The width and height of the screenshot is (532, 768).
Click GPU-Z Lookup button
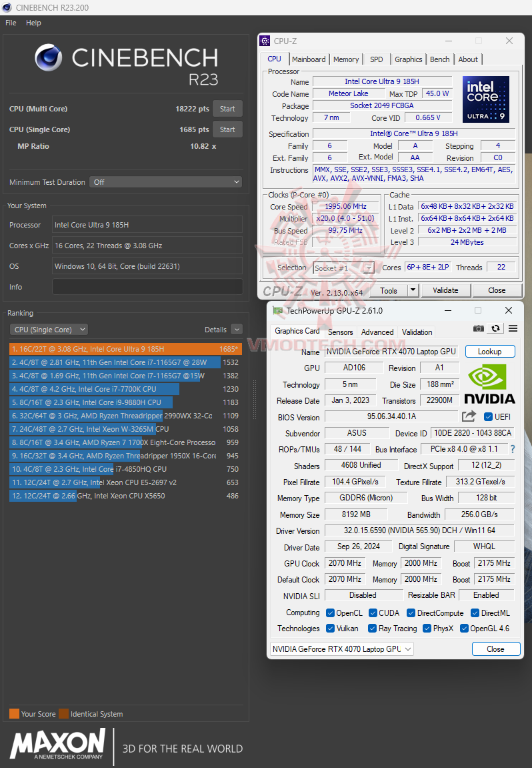tap(490, 352)
